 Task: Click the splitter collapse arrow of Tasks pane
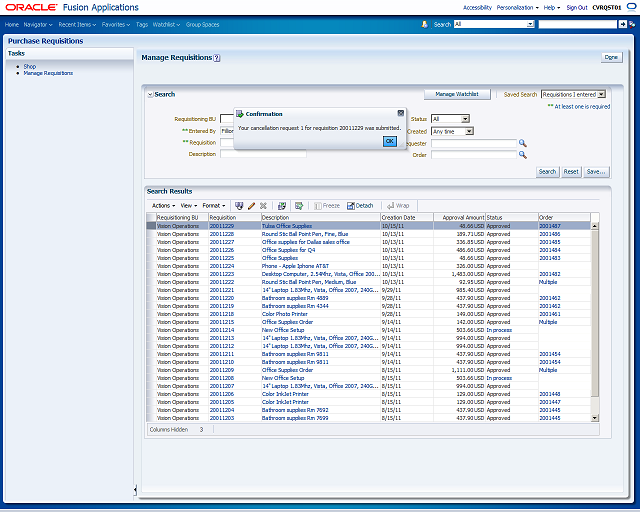135,490
